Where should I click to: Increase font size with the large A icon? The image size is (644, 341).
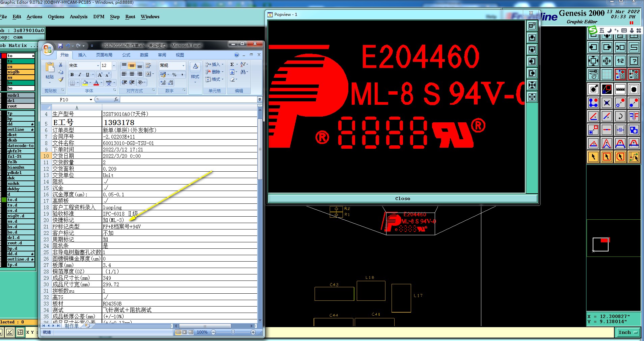click(100, 75)
